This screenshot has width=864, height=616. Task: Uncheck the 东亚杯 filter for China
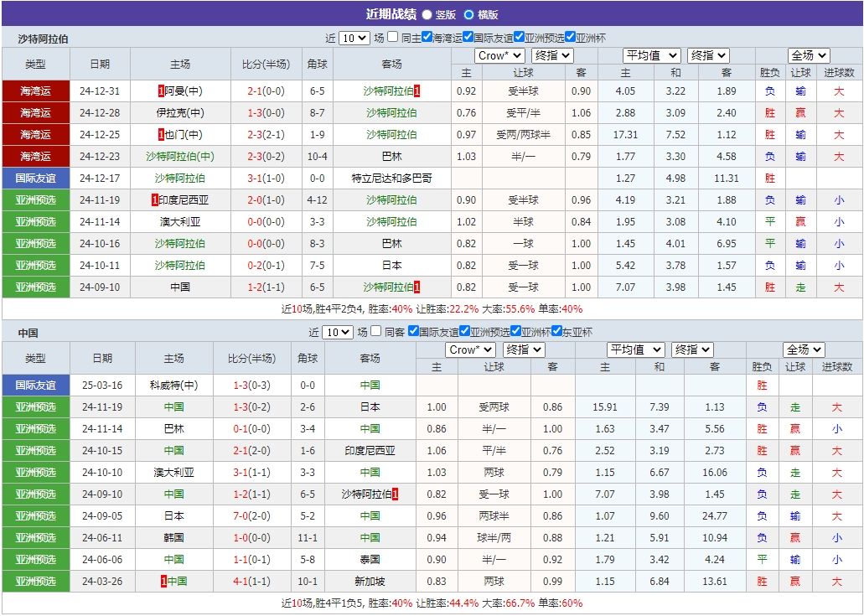pyautogui.click(x=556, y=330)
